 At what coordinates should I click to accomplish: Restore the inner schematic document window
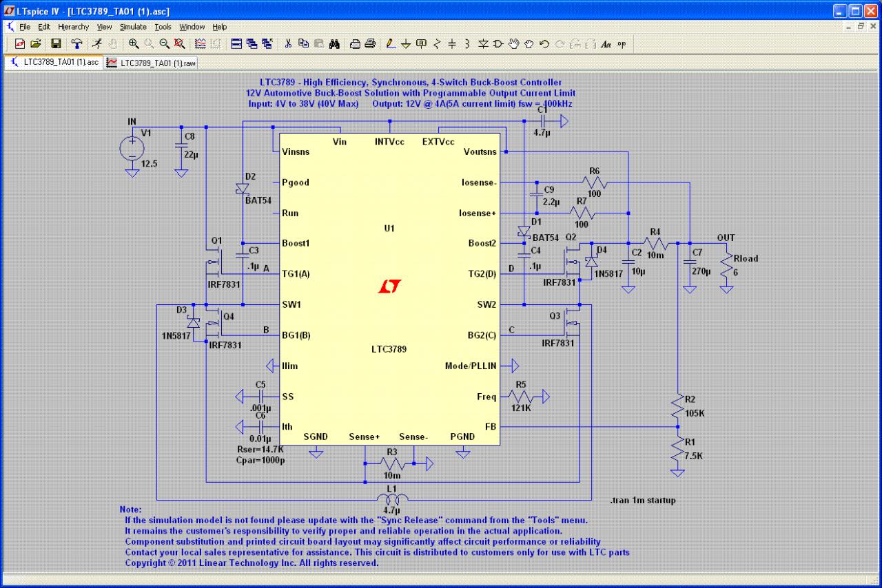(x=861, y=26)
